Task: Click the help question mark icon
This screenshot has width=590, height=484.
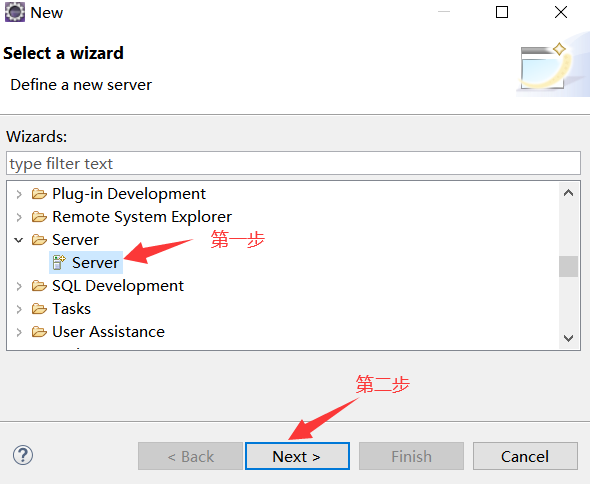Action: [x=23, y=455]
